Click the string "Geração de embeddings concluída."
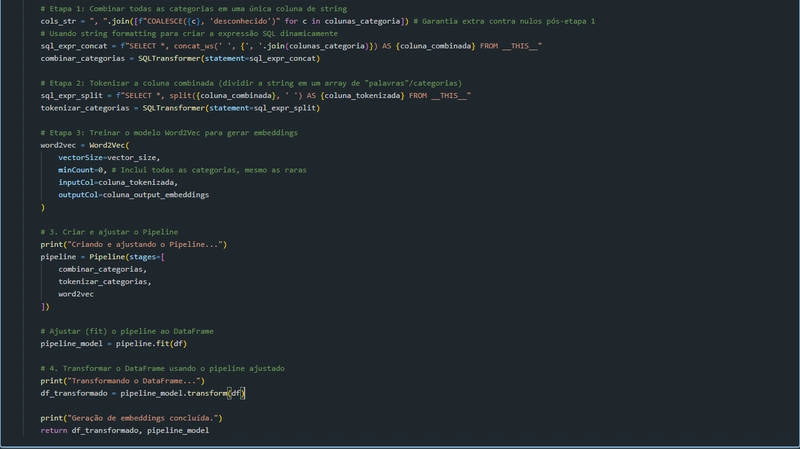The height and width of the screenshot is (449, 800). click(143, 418)
